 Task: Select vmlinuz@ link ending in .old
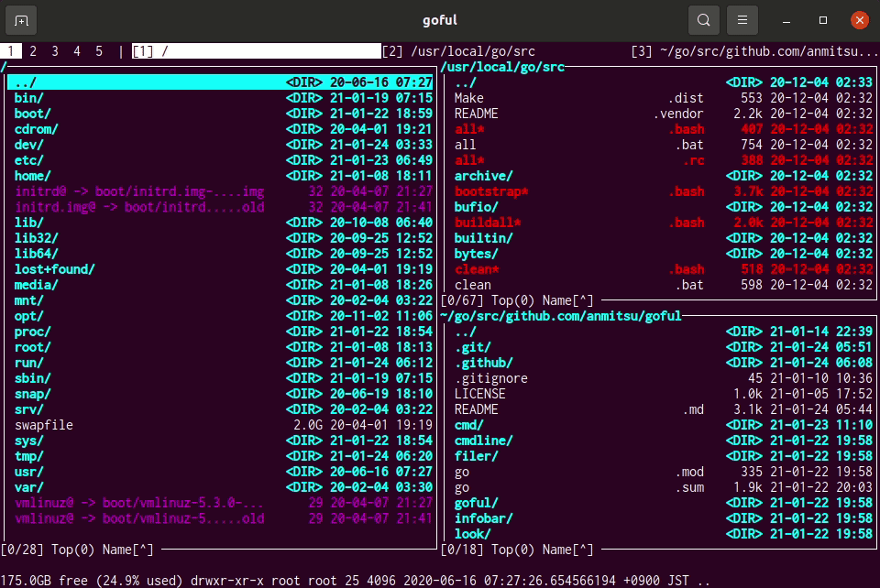224,519
